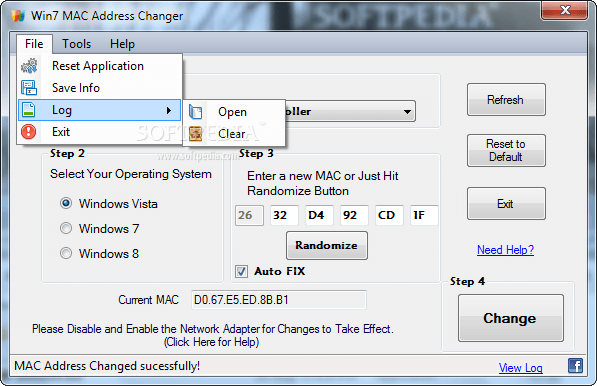
Task: Click the Exit button on the right
Action: tap(506, 204)
